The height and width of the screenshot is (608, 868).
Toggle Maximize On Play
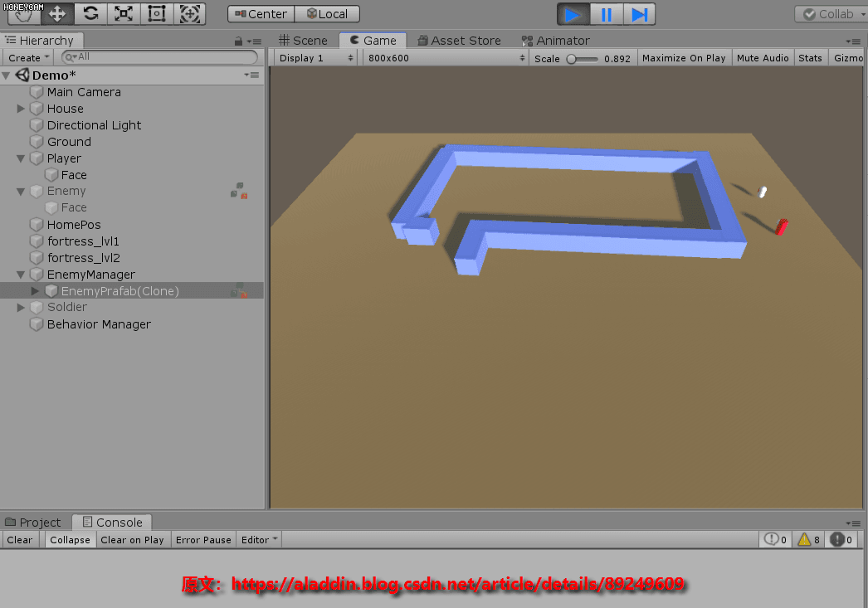pyautogui.click(x=684, y=58)
